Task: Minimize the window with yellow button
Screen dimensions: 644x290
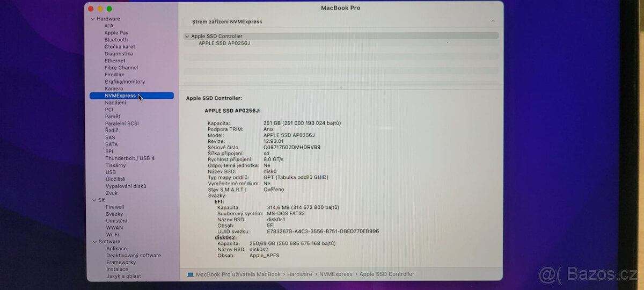Action: [100, 9]
